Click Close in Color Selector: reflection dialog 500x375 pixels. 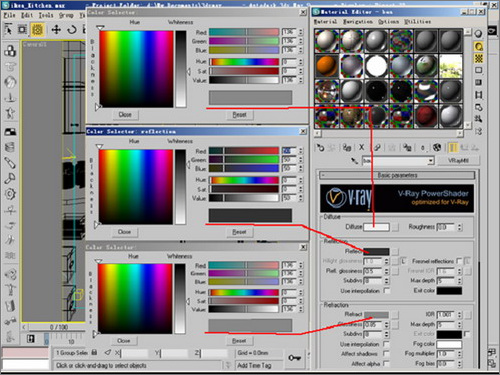click(124, 232)
